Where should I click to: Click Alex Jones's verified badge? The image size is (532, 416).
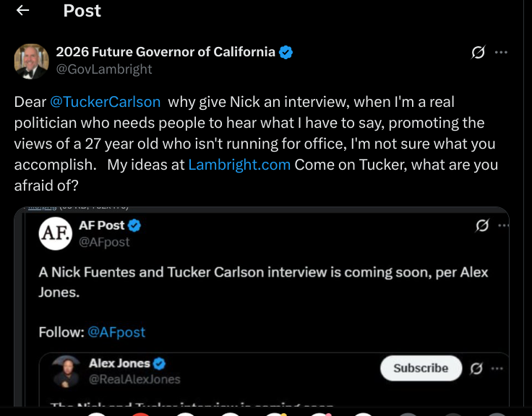click(x=160, y=364)
